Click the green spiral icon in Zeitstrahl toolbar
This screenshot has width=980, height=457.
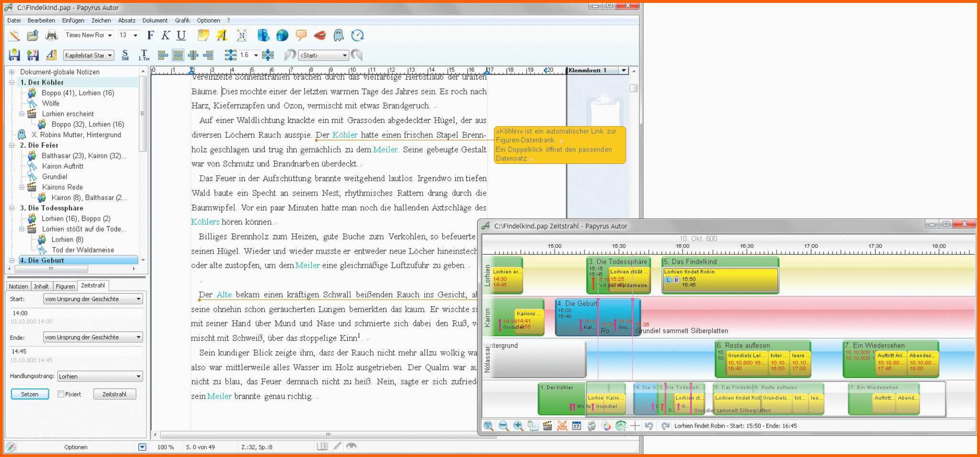point(621,425)
